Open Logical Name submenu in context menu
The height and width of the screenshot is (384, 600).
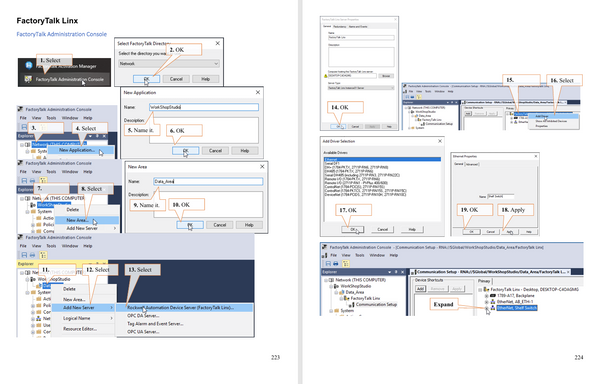83,318
